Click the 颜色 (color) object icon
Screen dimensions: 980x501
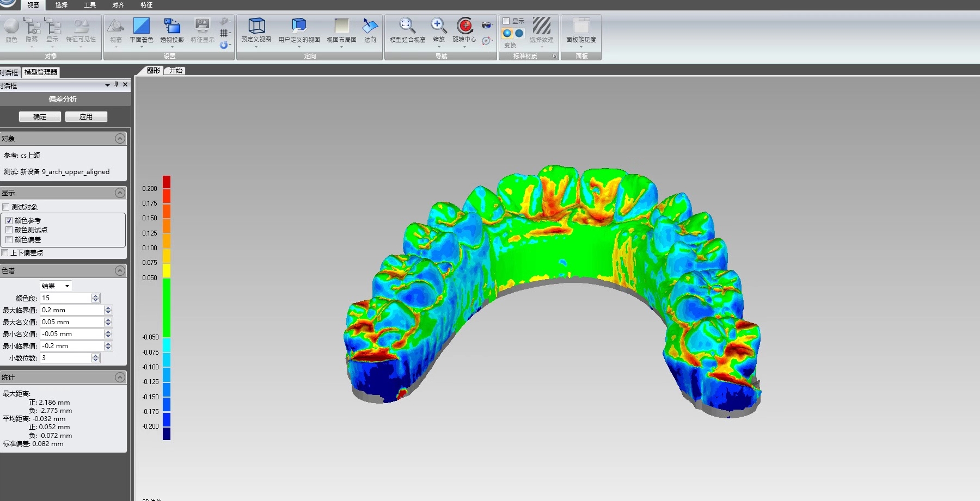click(x=11, y=26)
